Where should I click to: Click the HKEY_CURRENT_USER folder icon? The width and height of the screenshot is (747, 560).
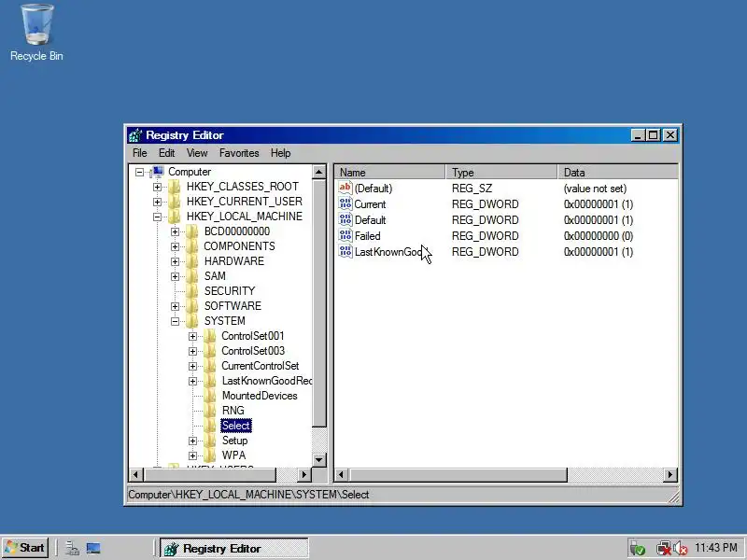[x=175, y=202]
